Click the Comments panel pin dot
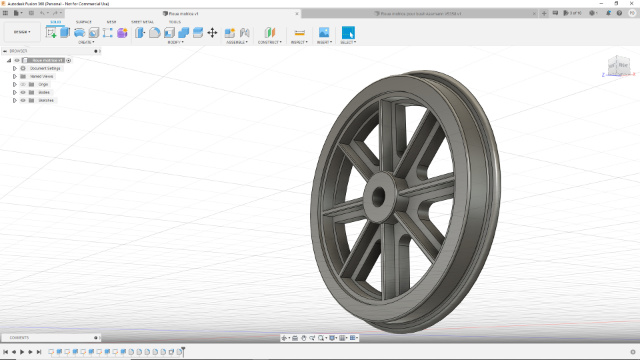The height and width of the screenshot is (360, 640). click(x=96, y=338)
